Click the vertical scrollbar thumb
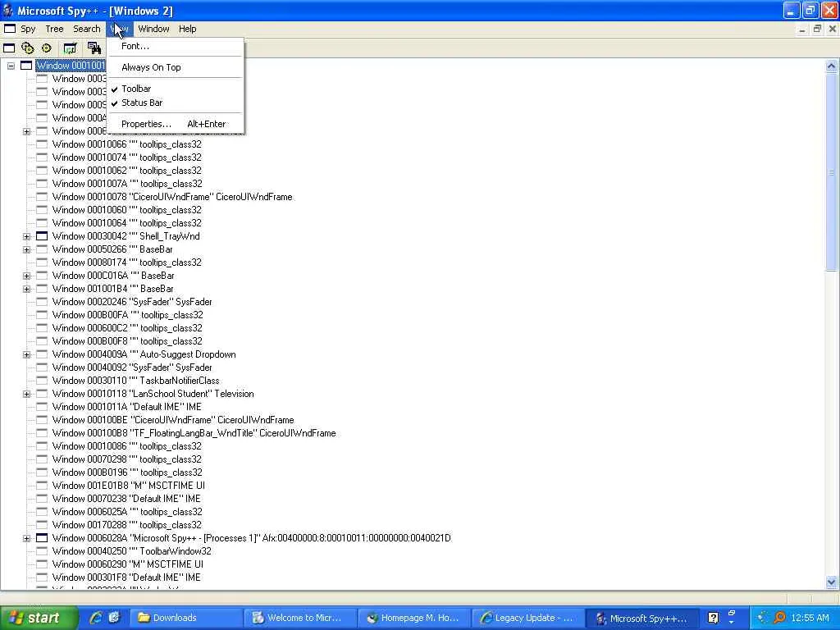Viewport: 840px width, 630px height. click(x=832, y=172)
